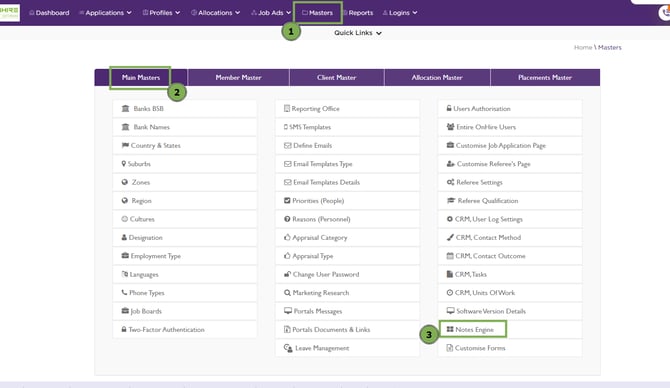670x388 pixels.
Task: Click the users icon beside Entire OnHire Users
Action: click(450, 127)
